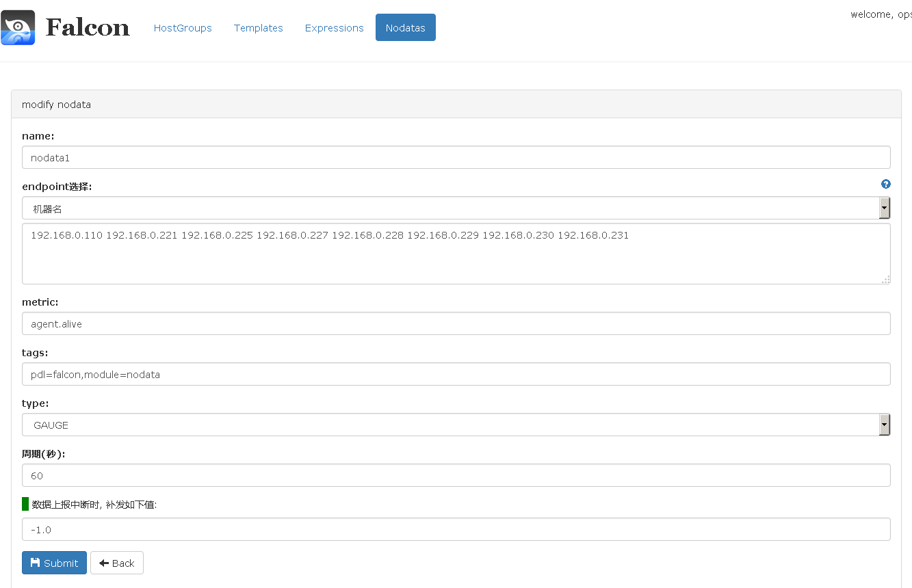Click the 'endpoint选择:' label
Viewport: 912px width, 588px height.
click(x=57, y=187)
